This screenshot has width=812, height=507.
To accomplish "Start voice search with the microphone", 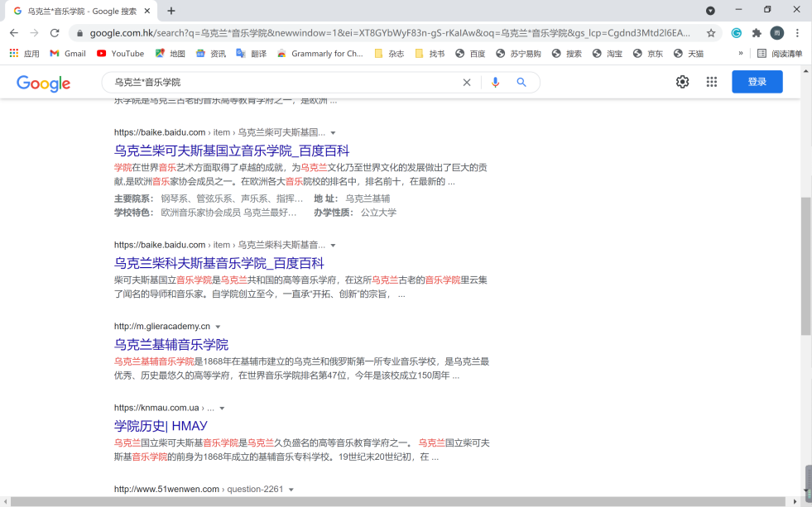I will pyautogui.click(x=495, y=82).
